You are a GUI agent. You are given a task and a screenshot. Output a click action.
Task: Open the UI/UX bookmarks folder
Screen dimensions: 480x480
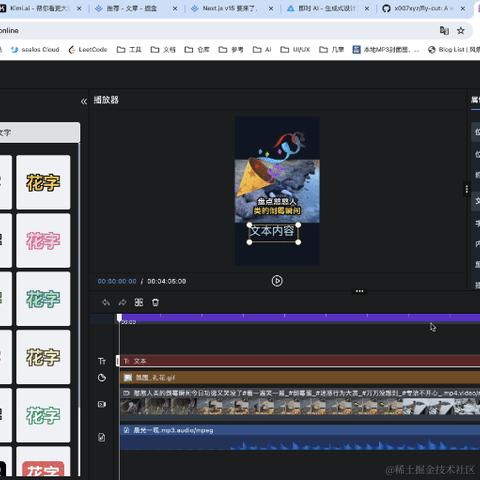(x=295, y=50)
